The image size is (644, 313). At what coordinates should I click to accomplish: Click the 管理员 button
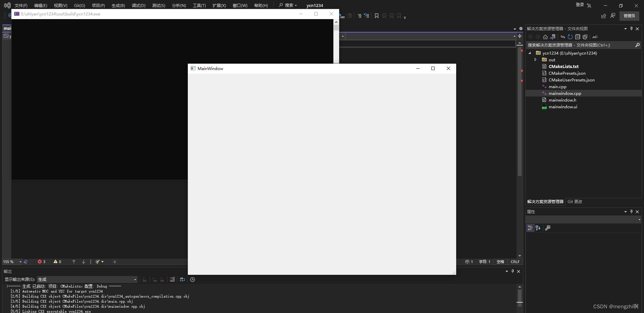pos(629,16)
